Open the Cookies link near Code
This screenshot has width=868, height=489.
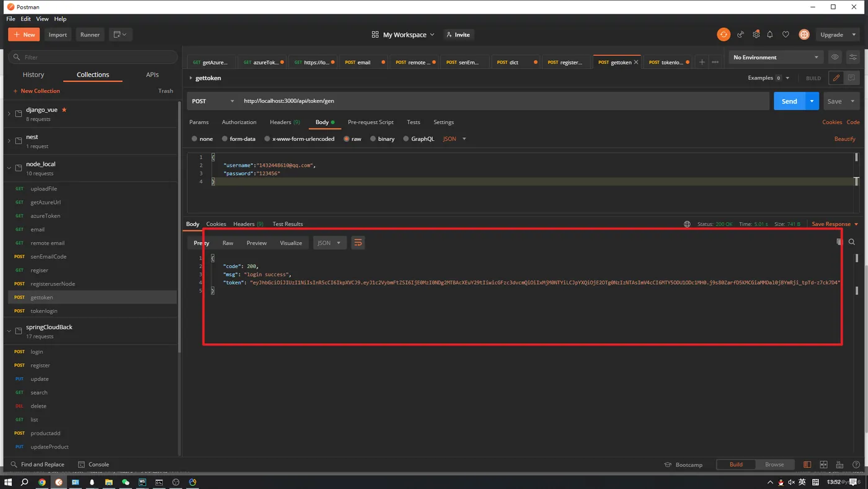tap(832, 122)
